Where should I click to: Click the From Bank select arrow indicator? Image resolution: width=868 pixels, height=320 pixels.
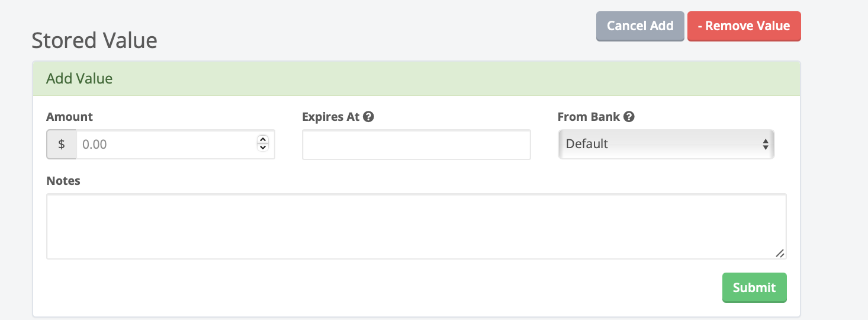point(765,144)
